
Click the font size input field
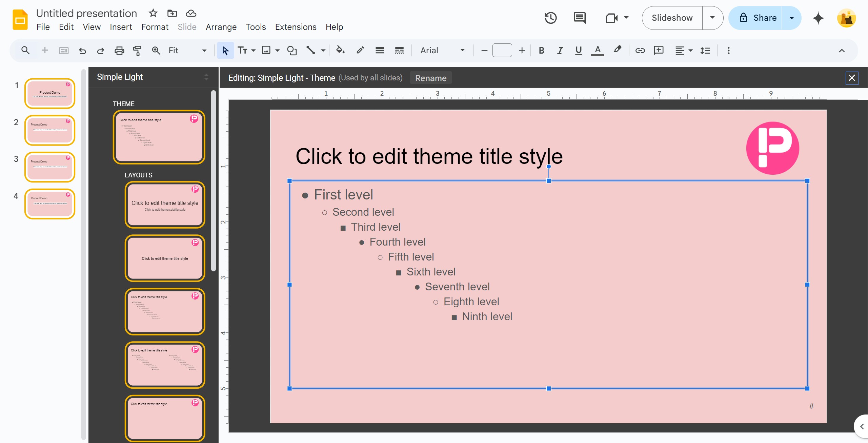pyautogui.click(x=502, y=51)
